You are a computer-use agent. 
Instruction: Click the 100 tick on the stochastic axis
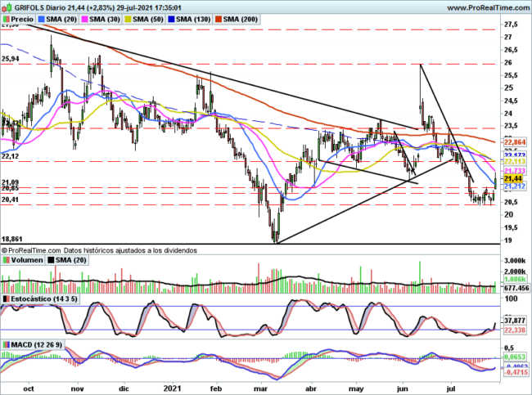coord(511,298)
